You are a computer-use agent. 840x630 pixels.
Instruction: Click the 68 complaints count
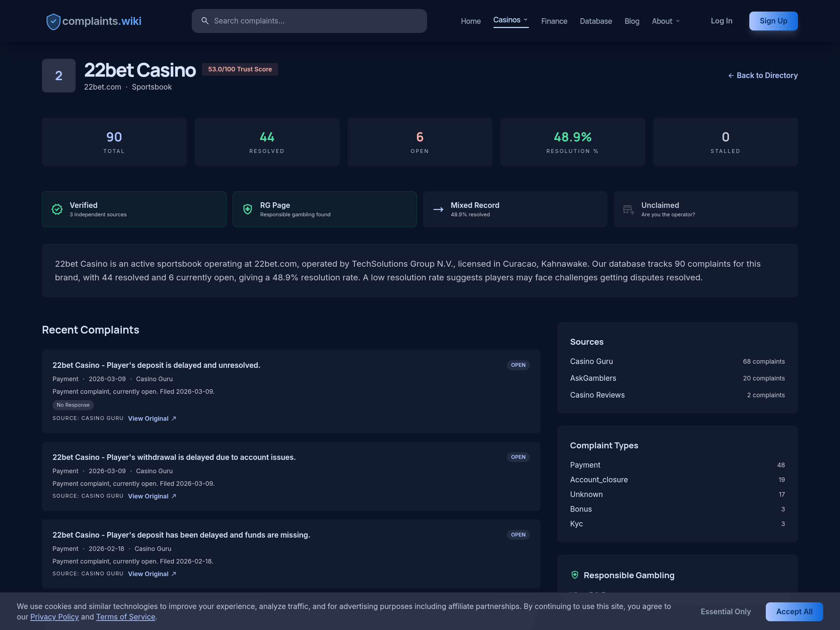[764, 362]
